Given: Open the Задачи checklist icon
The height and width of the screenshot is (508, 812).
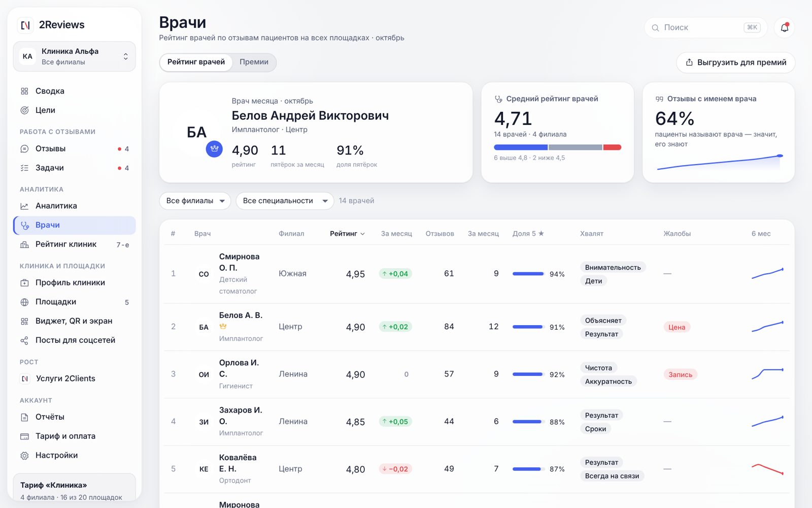Looking at the screenshot, I should click(24, 168).
